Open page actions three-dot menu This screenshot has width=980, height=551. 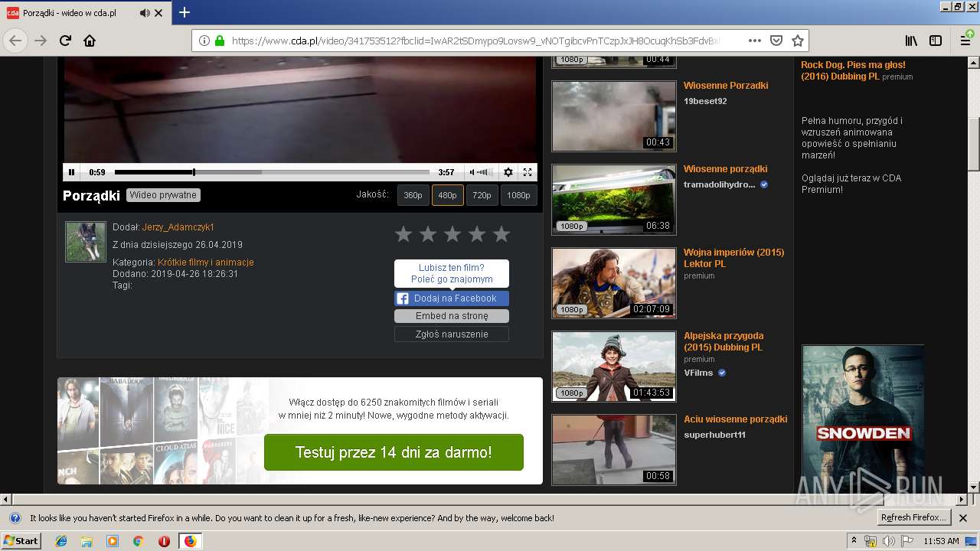pos(755,41)
